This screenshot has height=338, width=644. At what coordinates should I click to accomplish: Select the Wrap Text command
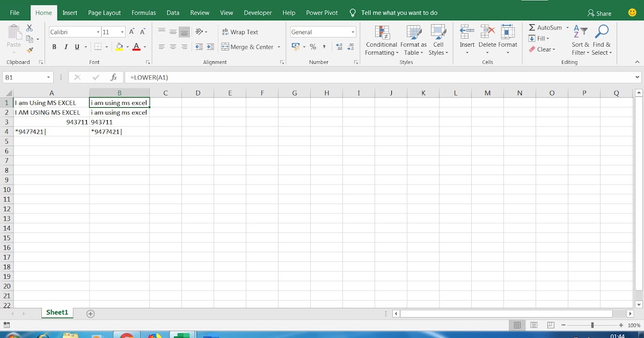240,32
